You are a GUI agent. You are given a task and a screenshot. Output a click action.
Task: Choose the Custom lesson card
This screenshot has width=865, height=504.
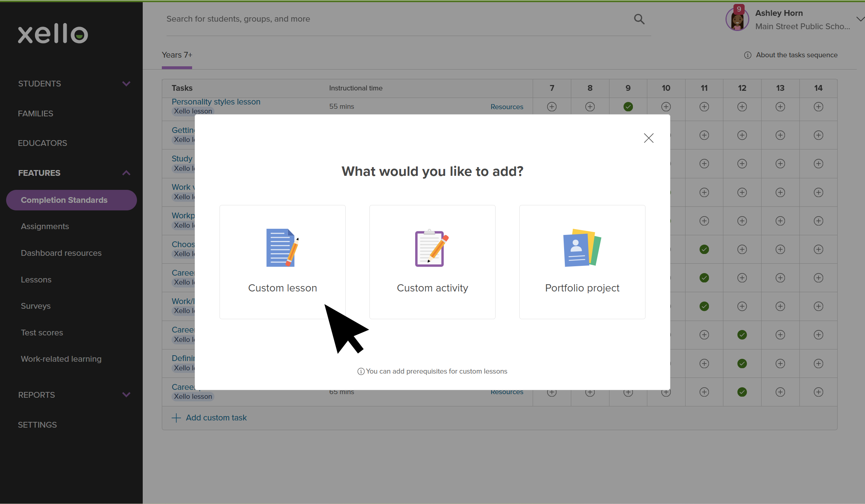coord(282,262)
